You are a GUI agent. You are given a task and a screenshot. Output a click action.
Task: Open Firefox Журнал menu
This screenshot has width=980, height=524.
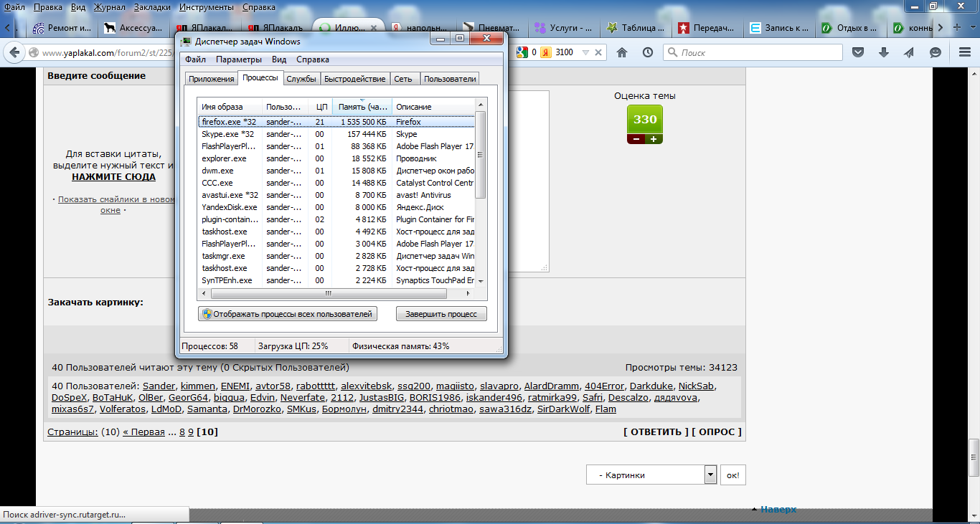110,6
